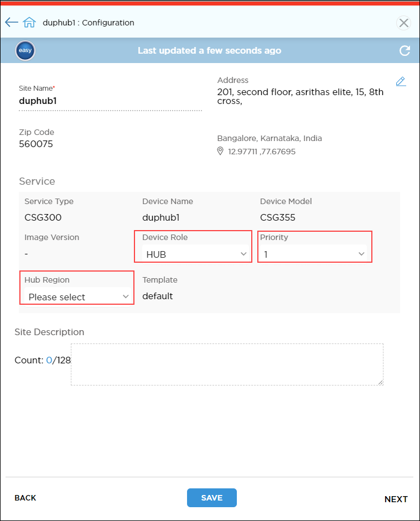
Task: Click the blue SAVE button
Action: 211,498
